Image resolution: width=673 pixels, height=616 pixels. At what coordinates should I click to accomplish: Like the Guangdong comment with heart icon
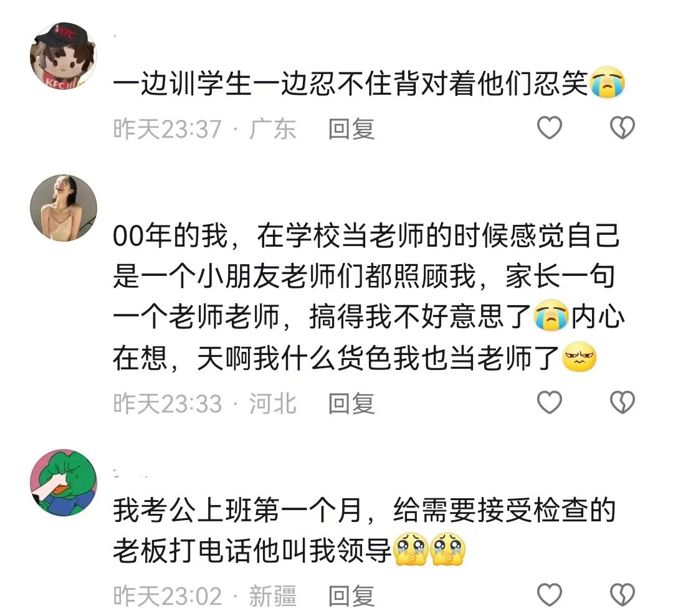550,128
